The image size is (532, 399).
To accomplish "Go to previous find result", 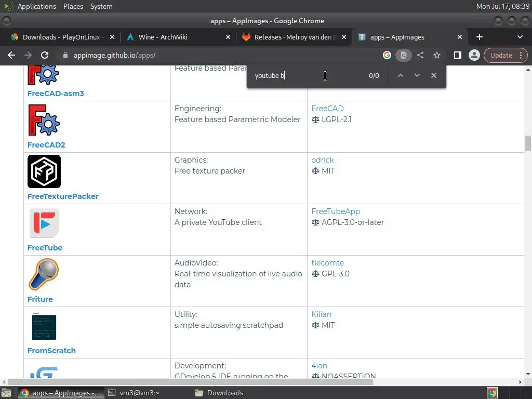I will click(401, 75).
